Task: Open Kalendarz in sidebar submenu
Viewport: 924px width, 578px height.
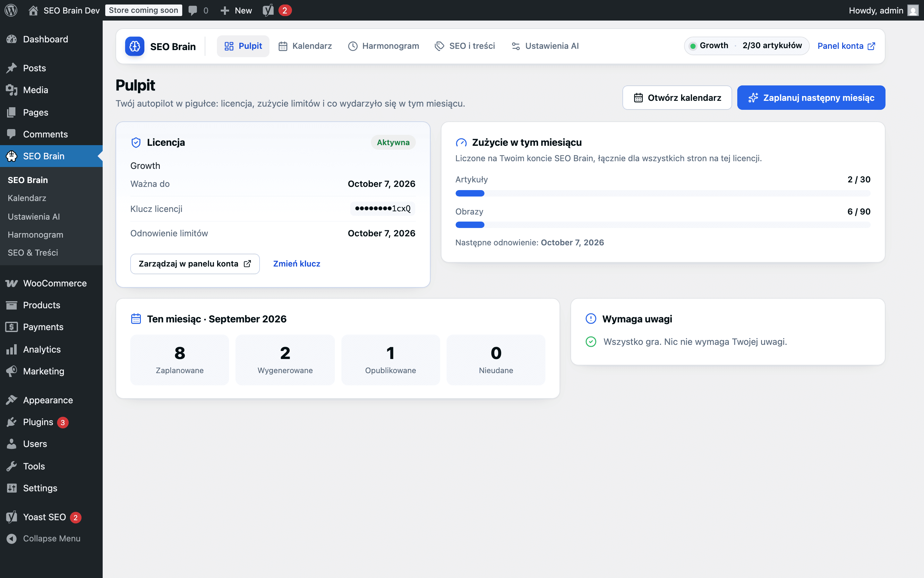Action: click(27, 198)
